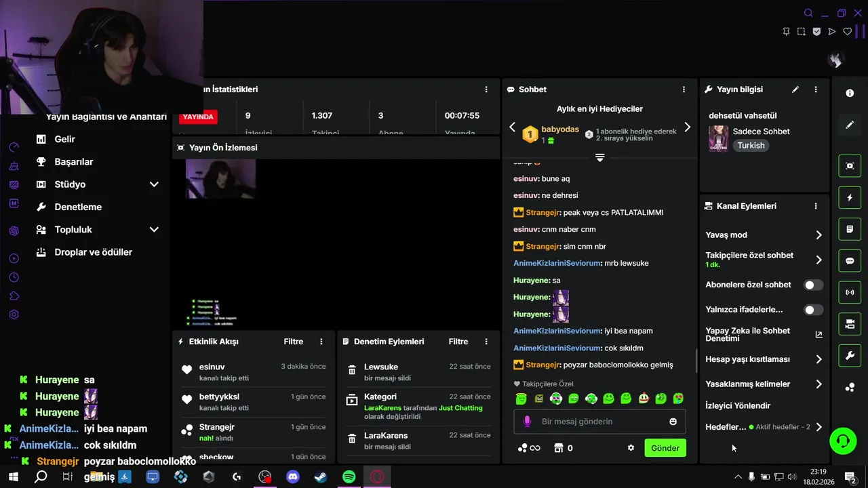Open Yasaklanmış kelimeler options

(818, 384)
